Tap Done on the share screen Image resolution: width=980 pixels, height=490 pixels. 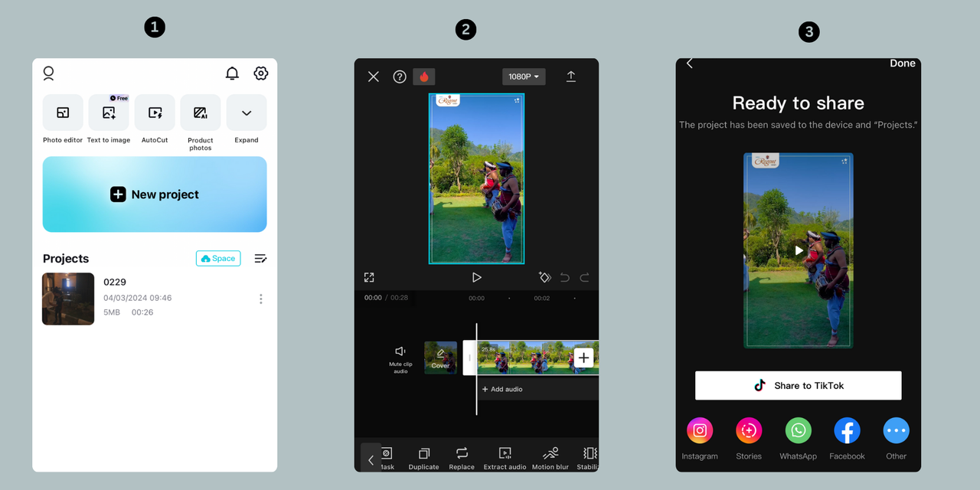pyautogui.click(x=902, y=64)
